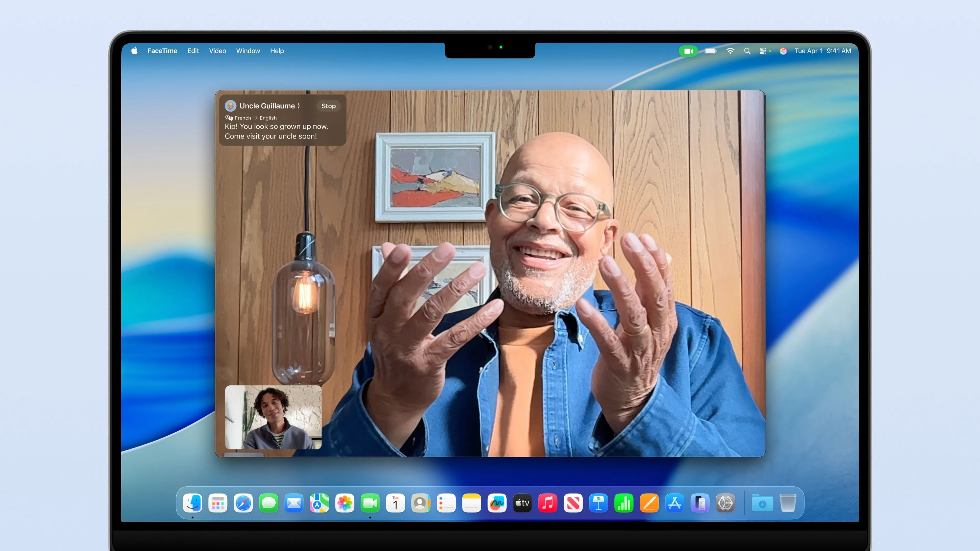This screenshot has width=980, height=551.
Task: Open the Freeform app in Dock
Action: (497, 504)
